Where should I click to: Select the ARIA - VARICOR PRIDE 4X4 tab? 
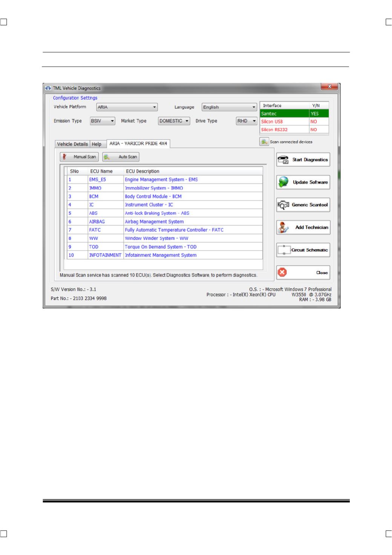(x=138, y=144)
